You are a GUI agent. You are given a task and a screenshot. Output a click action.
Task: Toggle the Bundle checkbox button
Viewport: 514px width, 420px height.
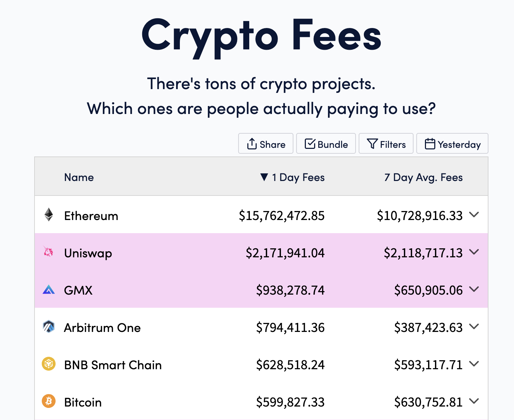click(326, 143)
